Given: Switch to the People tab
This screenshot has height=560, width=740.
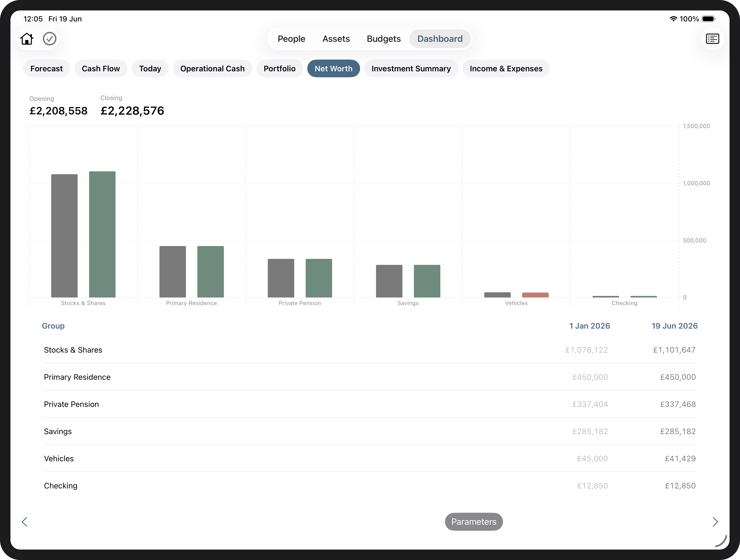Looking at the screenshot, I should coord(291,39).
